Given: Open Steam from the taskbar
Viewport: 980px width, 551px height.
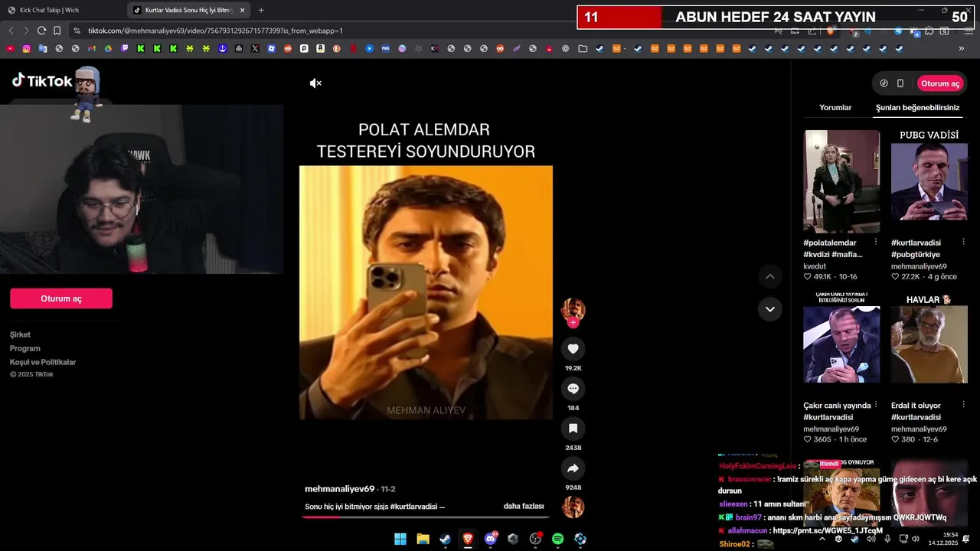Looking at the screenshot, I should point(445,539).
